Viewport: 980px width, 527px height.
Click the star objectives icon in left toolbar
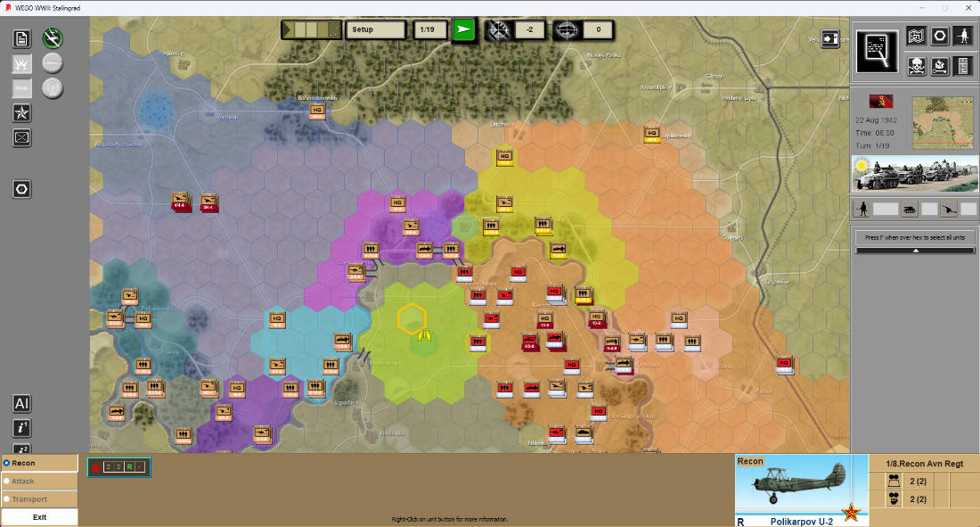(x=22, y=113)
